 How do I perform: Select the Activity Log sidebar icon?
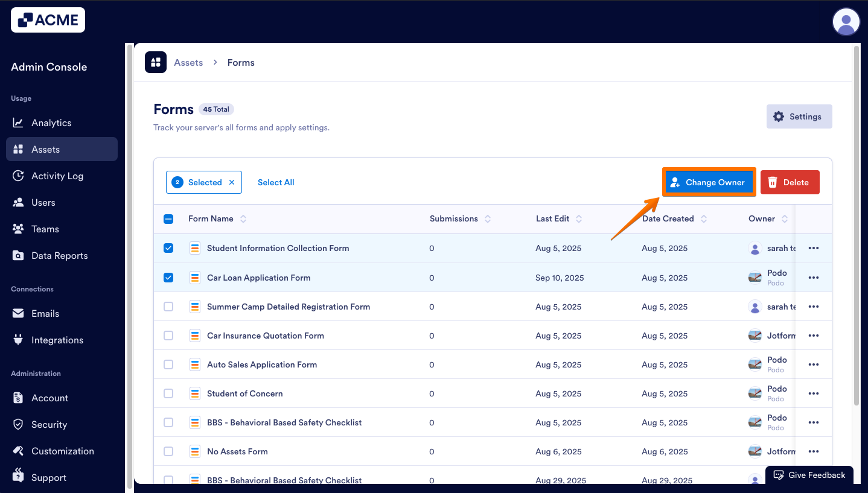tap(18, 176)
